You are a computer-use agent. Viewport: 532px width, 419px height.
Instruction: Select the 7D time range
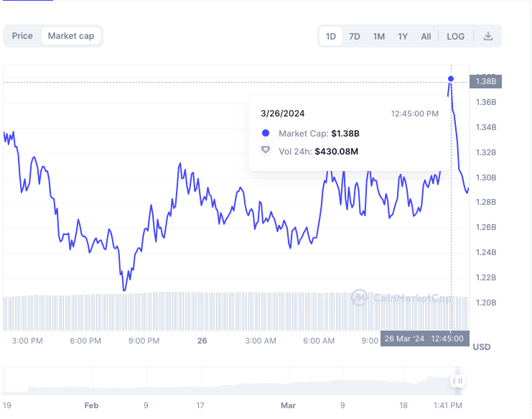click(x=355, y=37)
